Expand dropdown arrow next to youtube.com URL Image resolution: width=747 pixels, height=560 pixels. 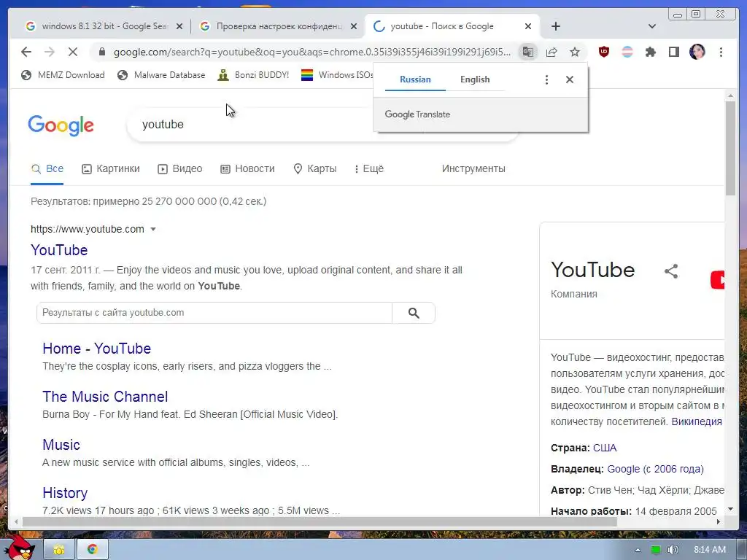[x=153, y=229]
